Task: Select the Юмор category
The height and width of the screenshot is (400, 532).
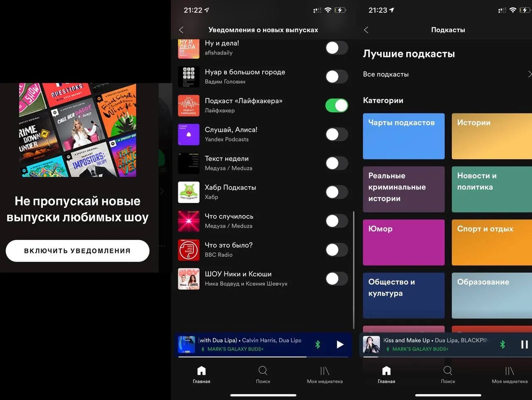Action: coord(404,242)
